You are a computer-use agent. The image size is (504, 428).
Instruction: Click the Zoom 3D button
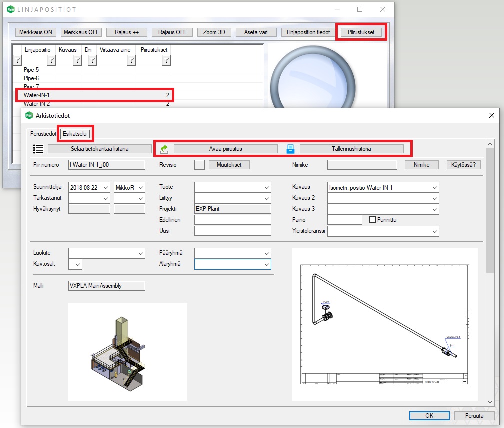tap(214, 32)
